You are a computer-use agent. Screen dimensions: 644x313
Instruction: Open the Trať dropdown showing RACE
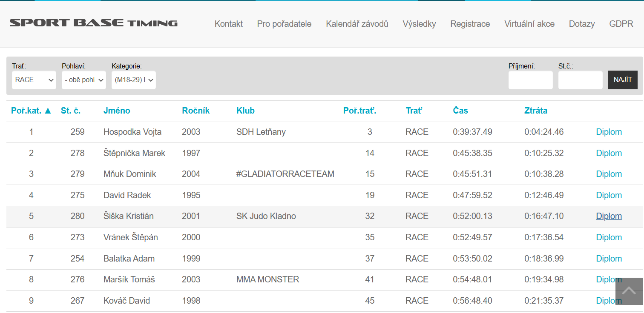34,80
